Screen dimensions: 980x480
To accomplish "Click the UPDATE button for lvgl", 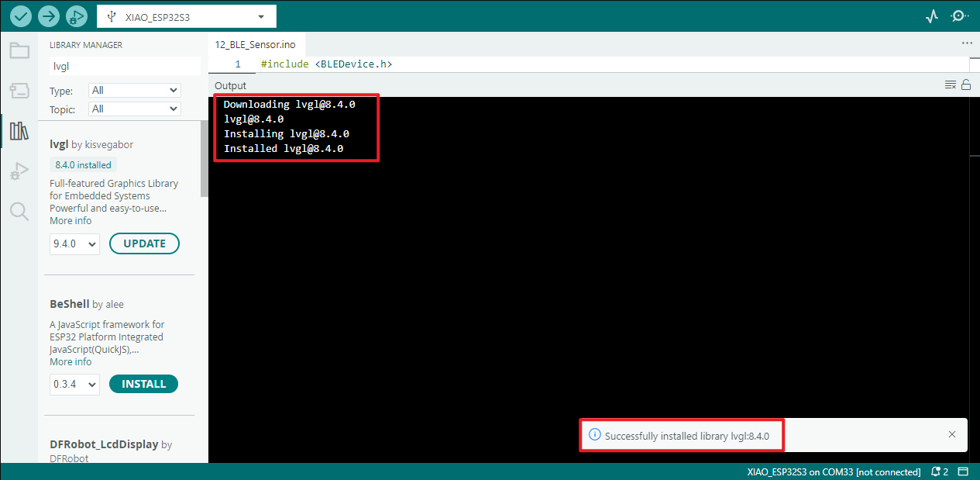I will [x=144, y=243].
